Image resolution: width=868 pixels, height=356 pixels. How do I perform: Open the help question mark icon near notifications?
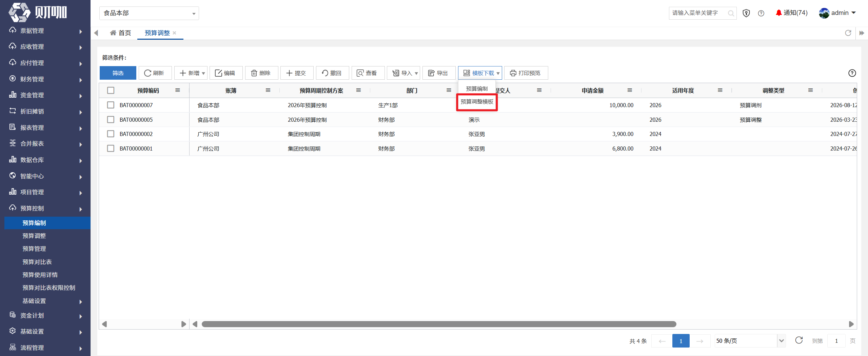(x=761, y=13)
